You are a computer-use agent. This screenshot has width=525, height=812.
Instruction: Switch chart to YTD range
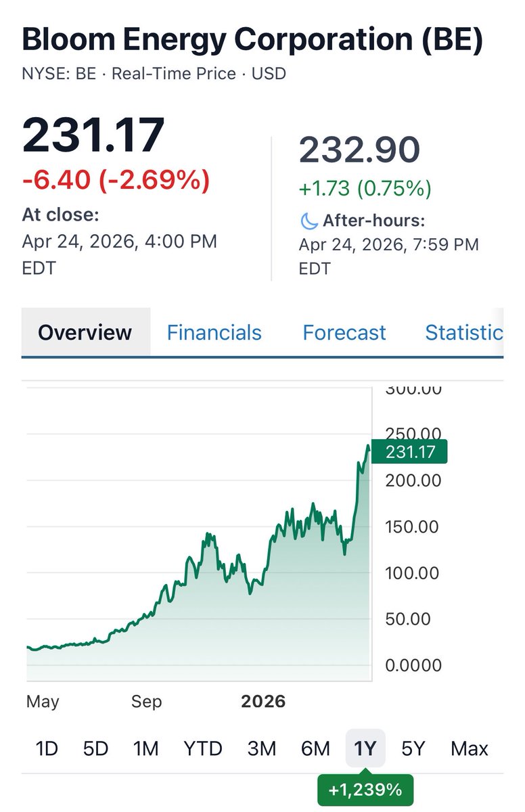click(203, 748)
